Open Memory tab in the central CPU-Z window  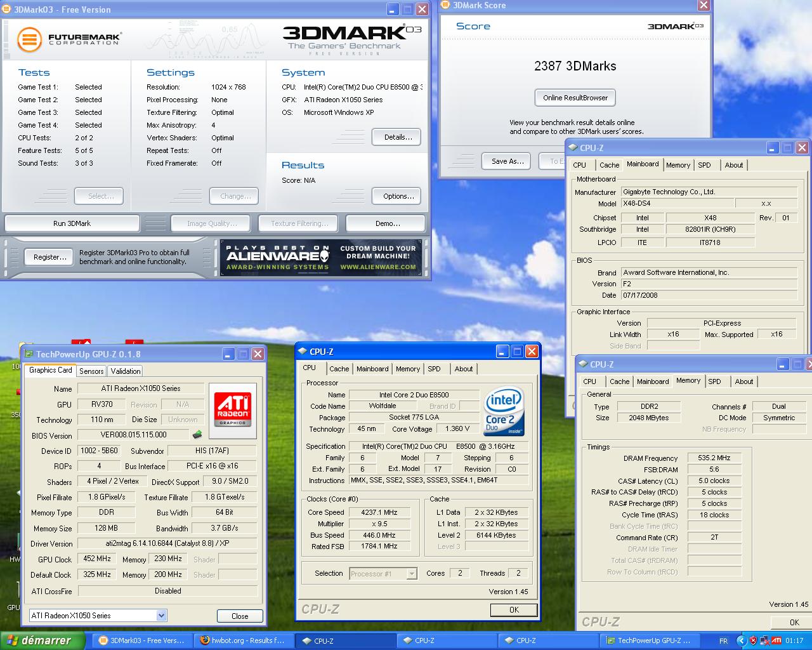click(x=408, y=369)
